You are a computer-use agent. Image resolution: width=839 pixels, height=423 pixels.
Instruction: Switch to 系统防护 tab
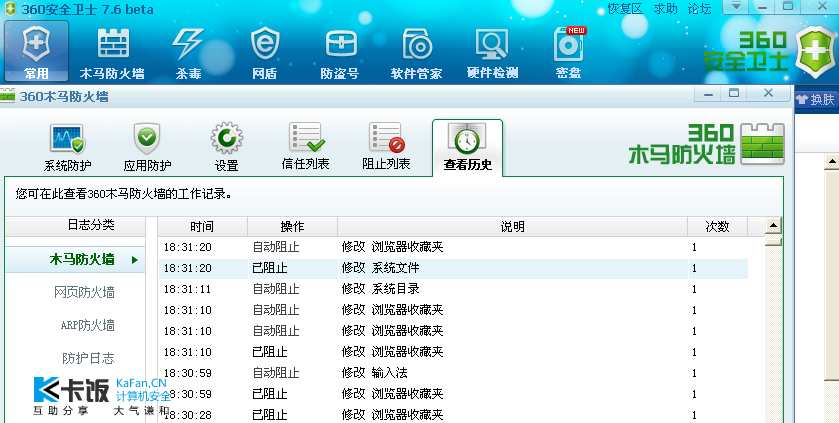coord(67,148)
